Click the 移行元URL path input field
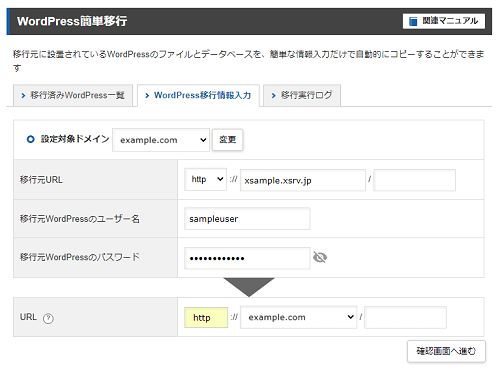The height and width of the screenshot is (376, 500). pos(414,180)
